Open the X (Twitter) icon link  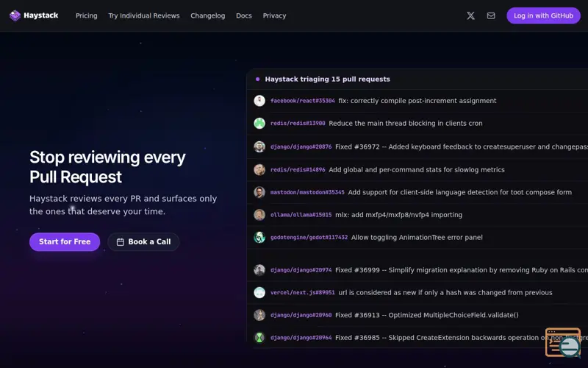point(470,15)
